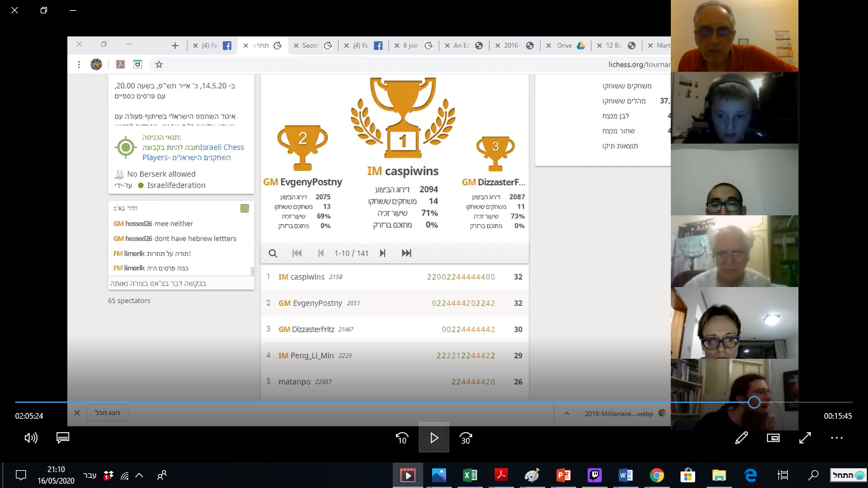Go to next standings page
The image size is (868, 488).
(383, 253)
